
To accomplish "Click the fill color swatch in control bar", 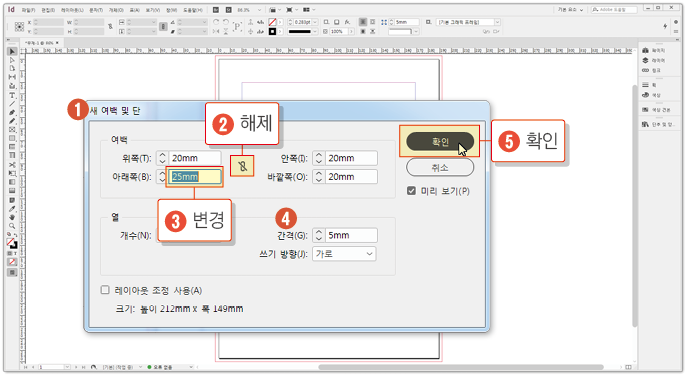I will (x=272, y=22).
